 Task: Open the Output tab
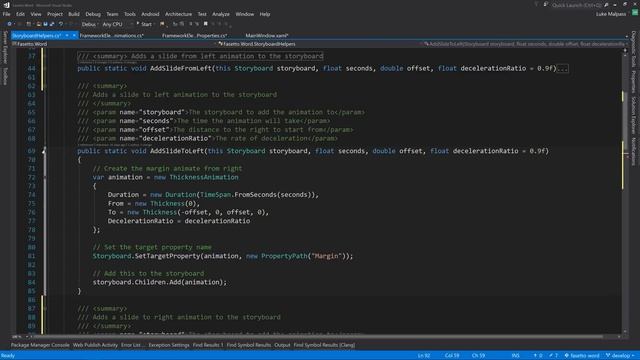[282, 345]
